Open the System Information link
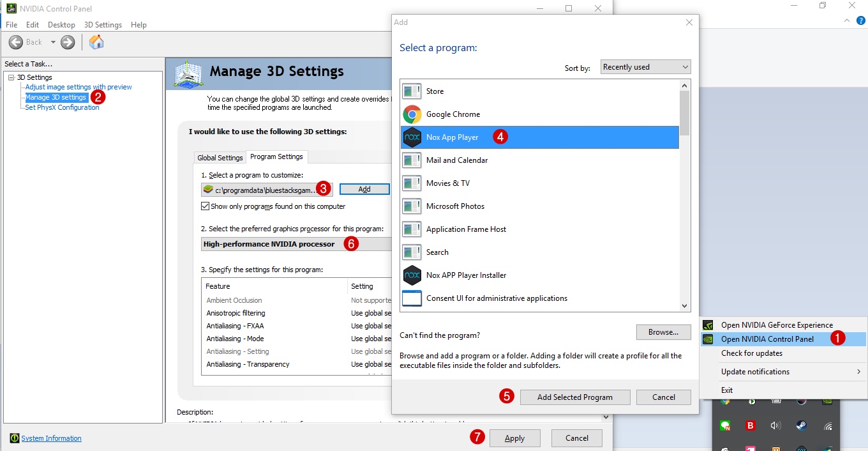Screen dimensions: 868x451 tap(51, 438)
